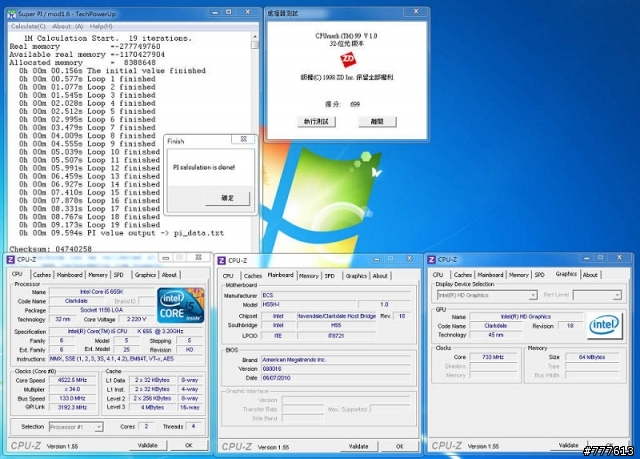The width and height of the screenshot is (640, 459).
Task: Switch to Memory tab in left CPU-Z window
Action: 98,275
